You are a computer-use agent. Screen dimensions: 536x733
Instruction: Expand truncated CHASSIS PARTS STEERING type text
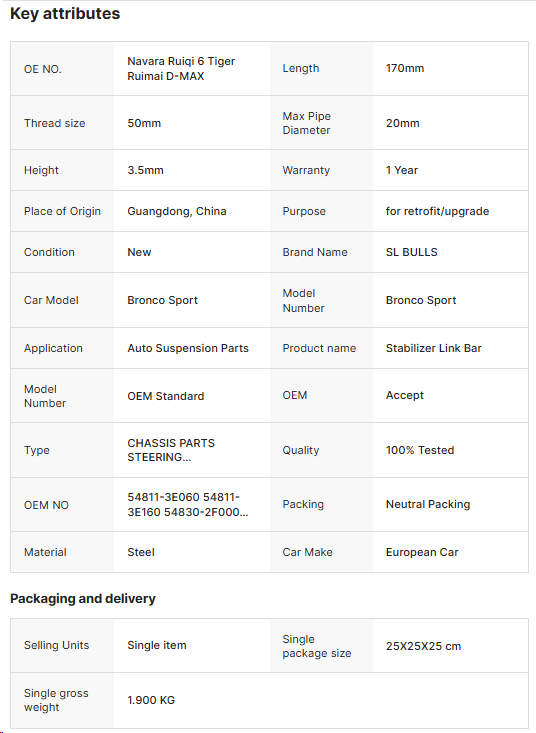pyautogui.click(x=171, y=450)
